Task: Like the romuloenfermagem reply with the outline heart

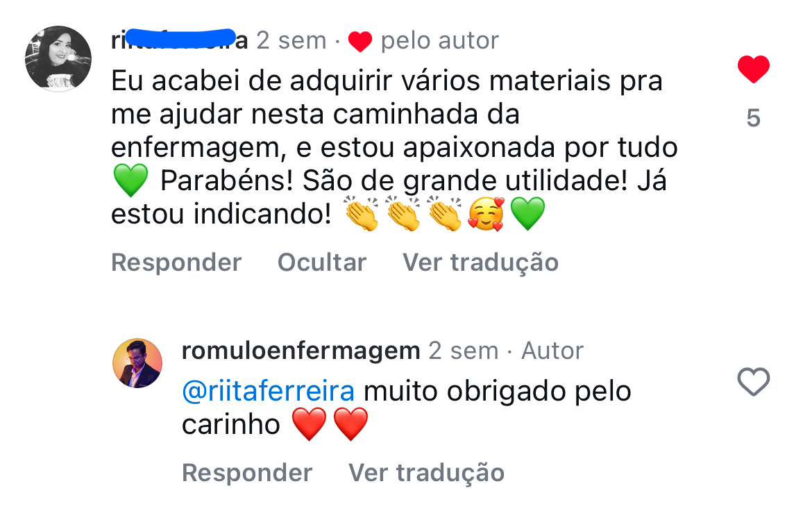Action: (x=753, y=382)
